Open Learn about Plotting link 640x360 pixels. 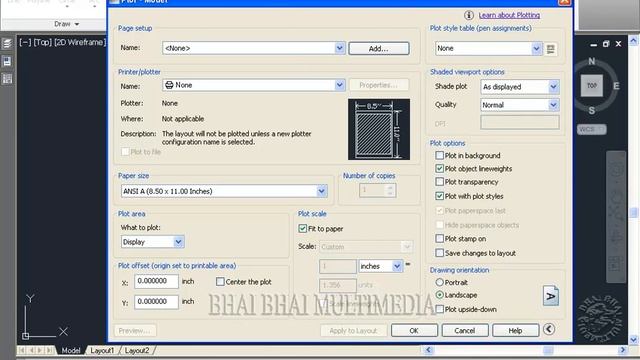tap(509, 15)
